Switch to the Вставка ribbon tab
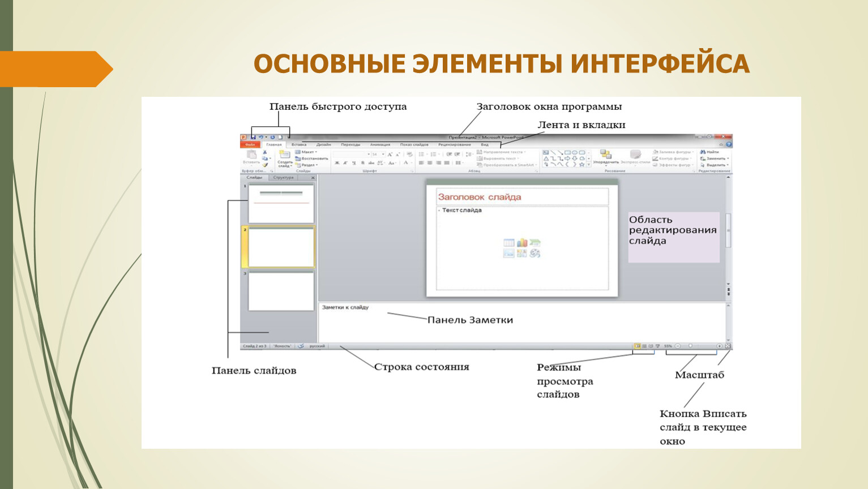Image resolution: width=868 pixels, height=489 pixels. coord(298,145)
